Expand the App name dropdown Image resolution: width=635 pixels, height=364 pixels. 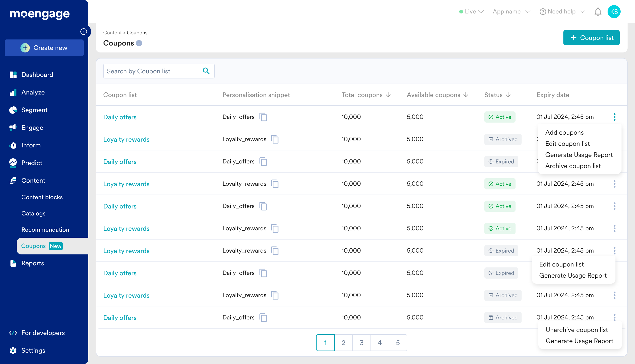(511, 12)
